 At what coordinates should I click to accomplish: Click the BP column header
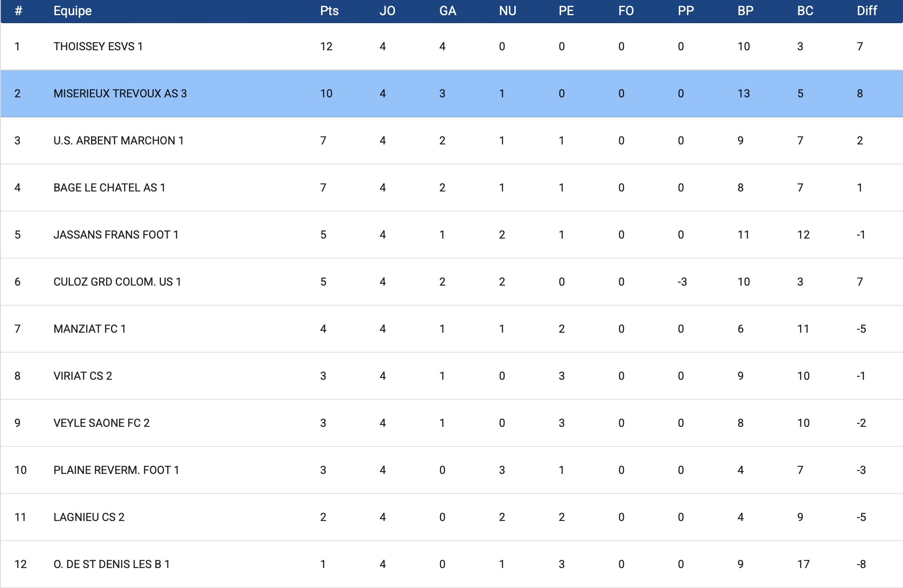click(745, 11)
